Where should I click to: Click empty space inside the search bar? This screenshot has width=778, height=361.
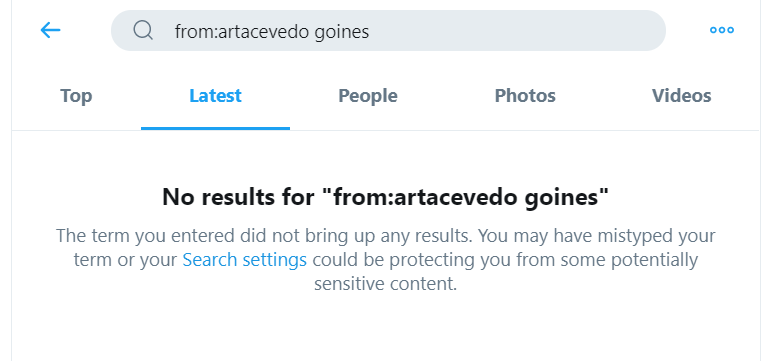(516, 31)
